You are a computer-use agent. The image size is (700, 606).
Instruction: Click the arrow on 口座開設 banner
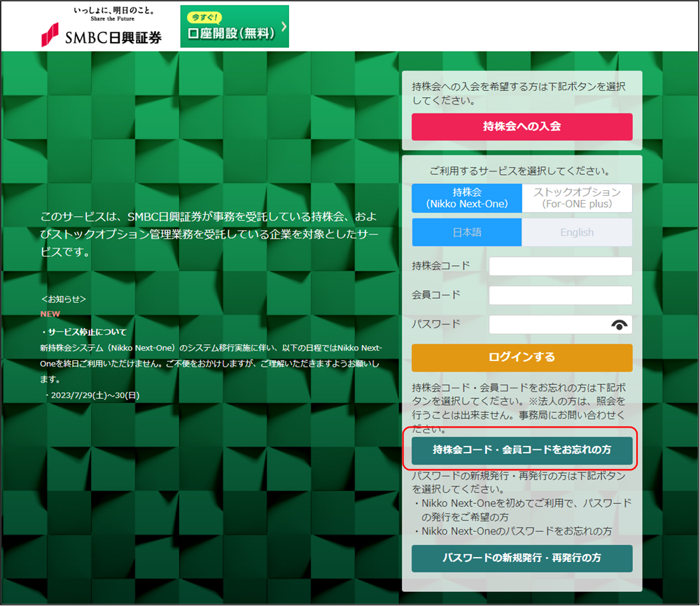283,27
